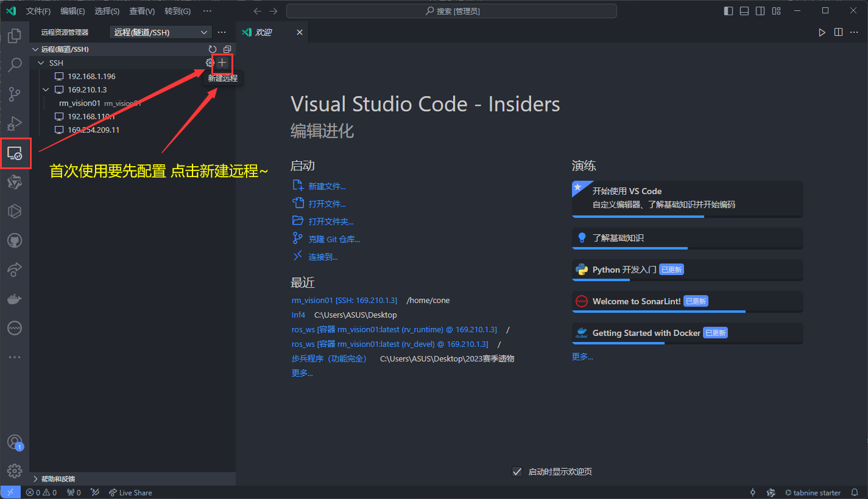The height and width of the screenshot is (499, 868).
Task: Collapse the 远程(隧道/SSH) section header
Action: pyautogui.click(x=132, y=49)
